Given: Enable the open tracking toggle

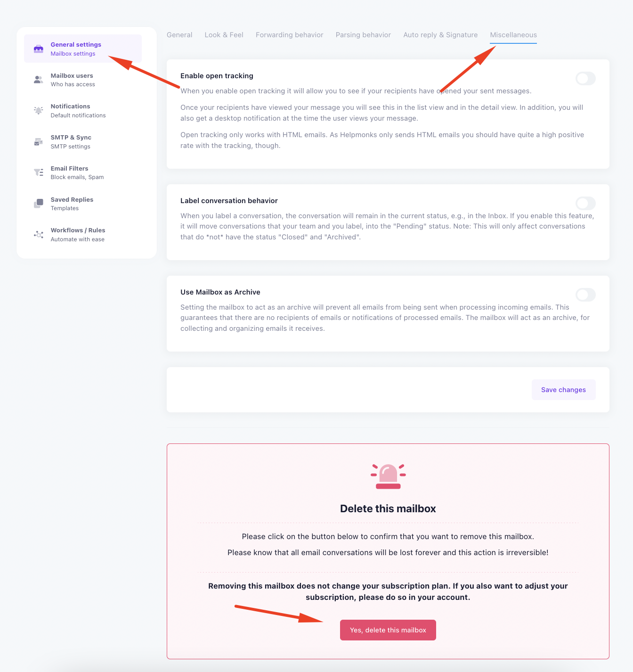Looking at the screenshot, I should tap(585, 79).
